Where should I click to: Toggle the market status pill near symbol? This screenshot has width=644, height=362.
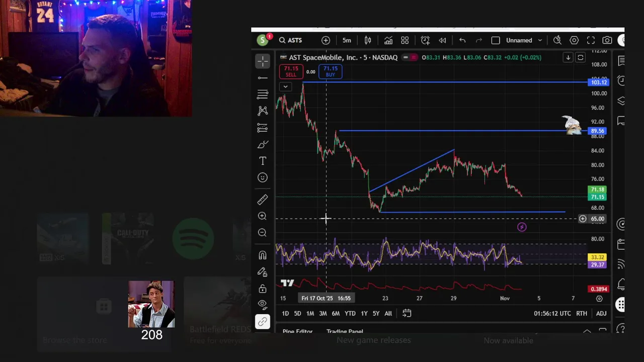point(411,57)
